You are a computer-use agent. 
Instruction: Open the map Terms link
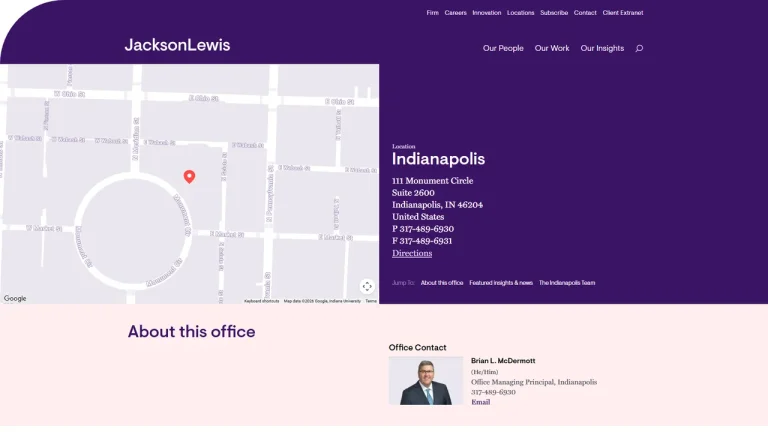pos(371,301)
